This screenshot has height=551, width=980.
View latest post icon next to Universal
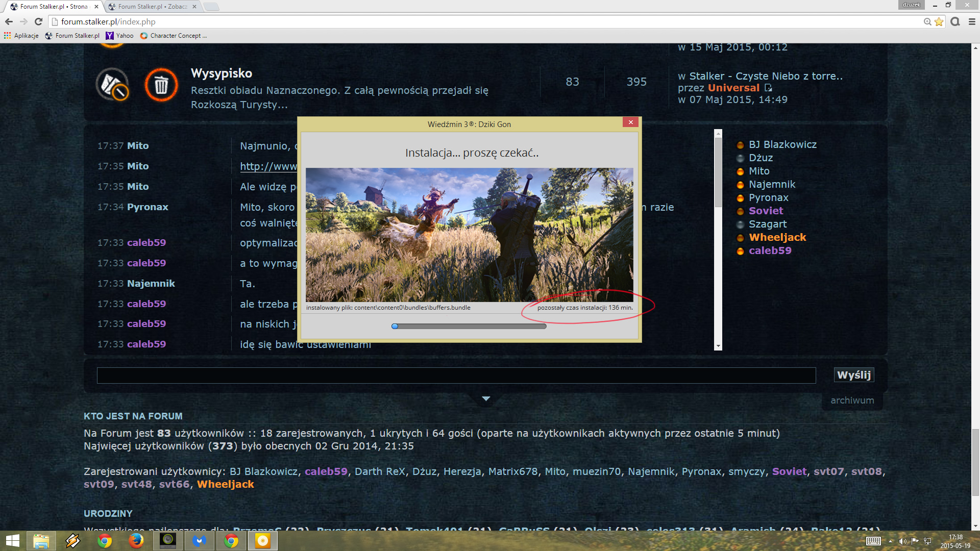click(768, 88)
